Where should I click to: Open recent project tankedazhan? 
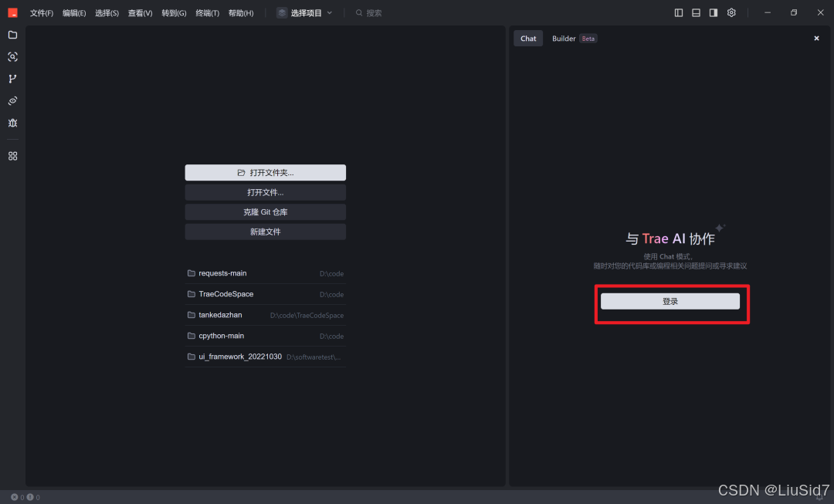266,315
